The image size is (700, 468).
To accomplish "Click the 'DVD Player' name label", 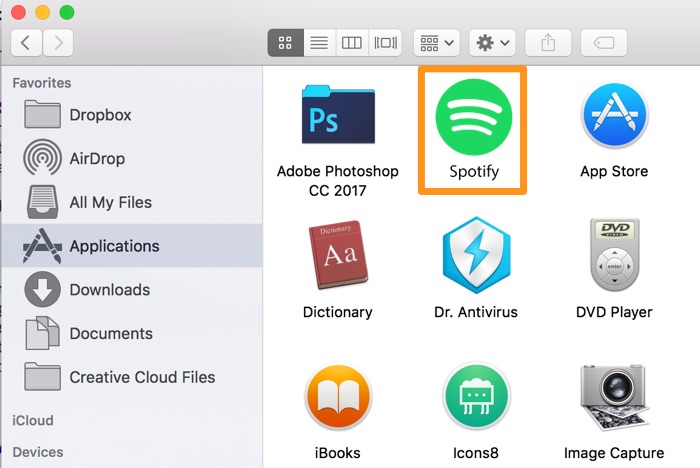I will click(x=614, y=312).
